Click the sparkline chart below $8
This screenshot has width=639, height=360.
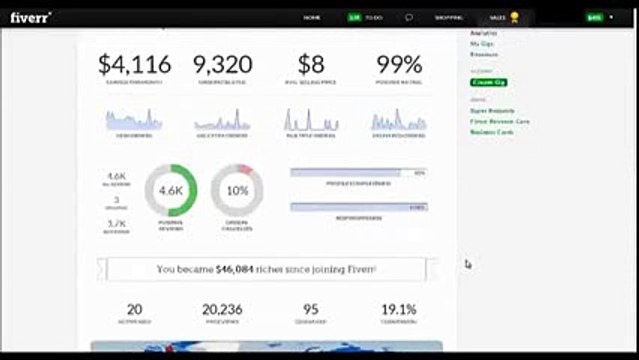tap(311, 119)
